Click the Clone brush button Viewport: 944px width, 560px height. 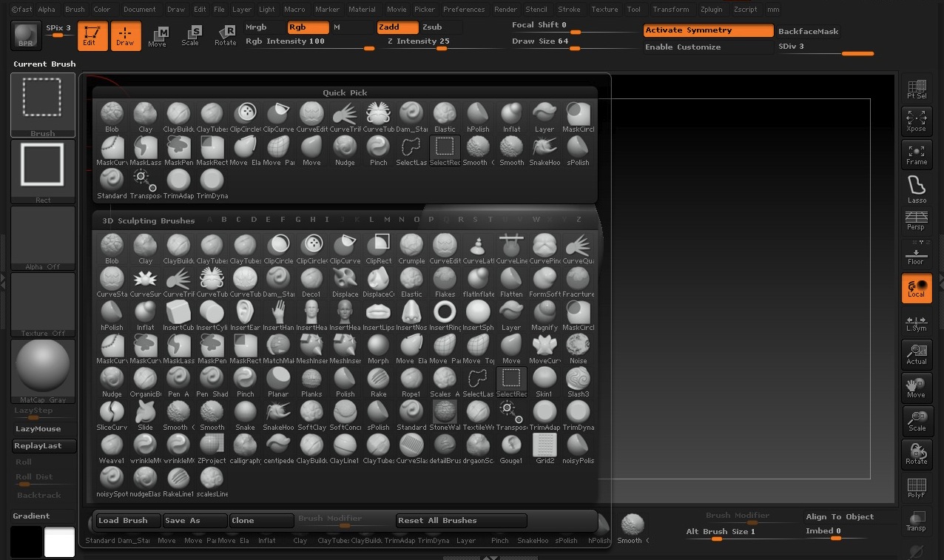coord(262,520)
